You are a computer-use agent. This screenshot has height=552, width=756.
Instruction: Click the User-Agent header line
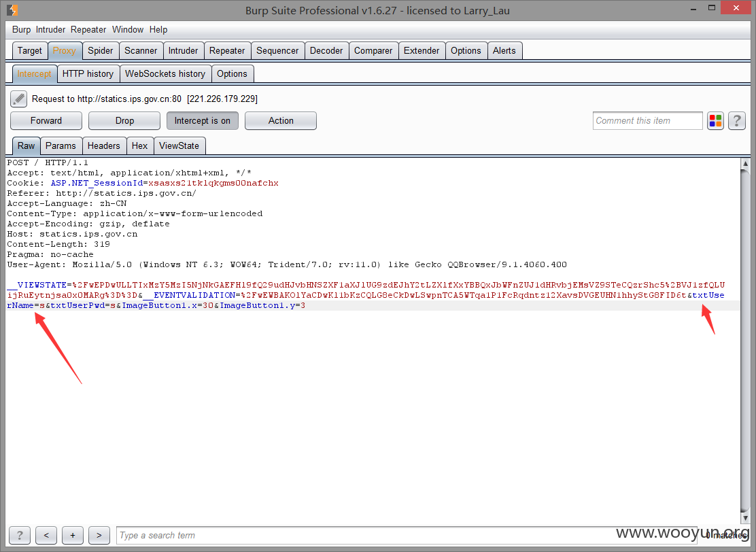click(287, 264)
